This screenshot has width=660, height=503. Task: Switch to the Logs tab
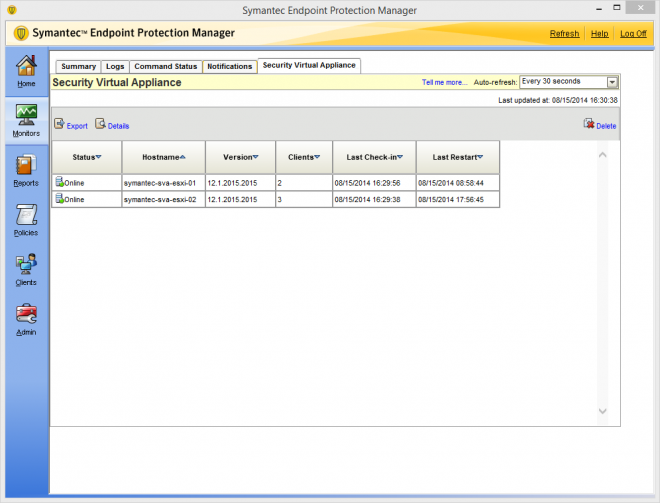point(115,67)
